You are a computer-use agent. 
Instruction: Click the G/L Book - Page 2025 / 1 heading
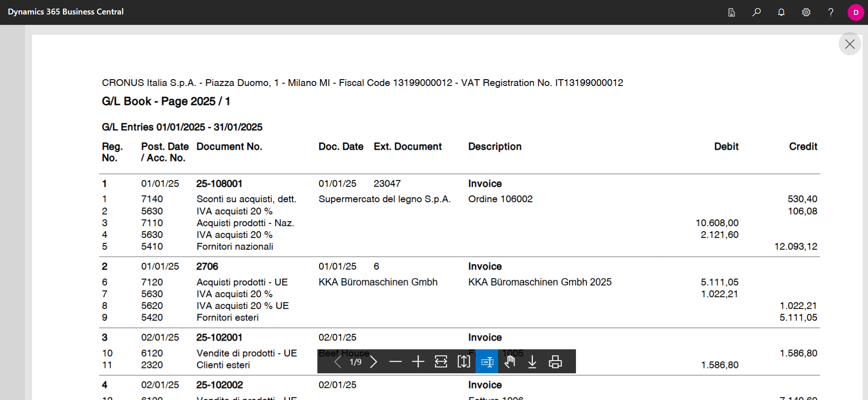pyautogui.click(x=166, y=101)
